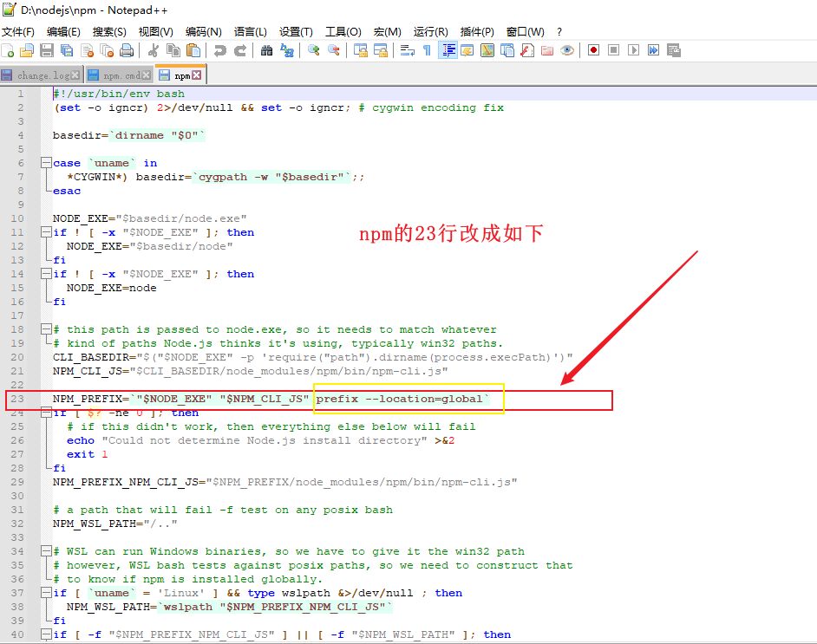The image size is (817, 644).
Task: Open the 宏(M) menu
Action: (x=387, y=32)
